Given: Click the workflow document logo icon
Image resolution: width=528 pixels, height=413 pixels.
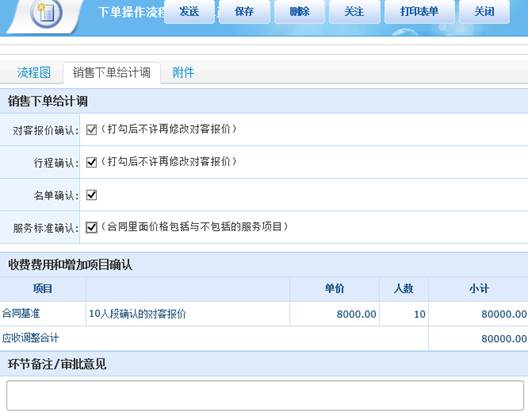Looking at the screenshot, I should [x=46, y=12].
